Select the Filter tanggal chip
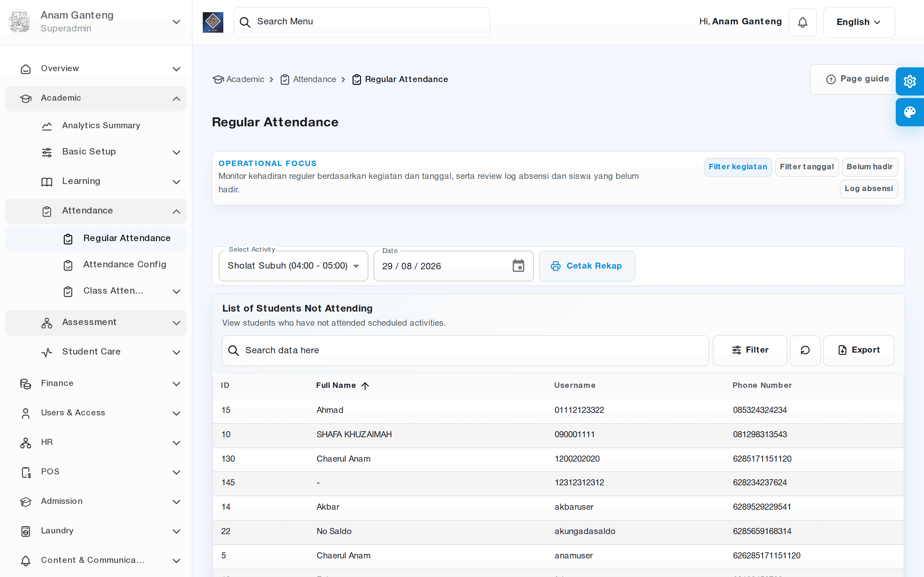Screen dimensions: 924x577 pos(806,167)
